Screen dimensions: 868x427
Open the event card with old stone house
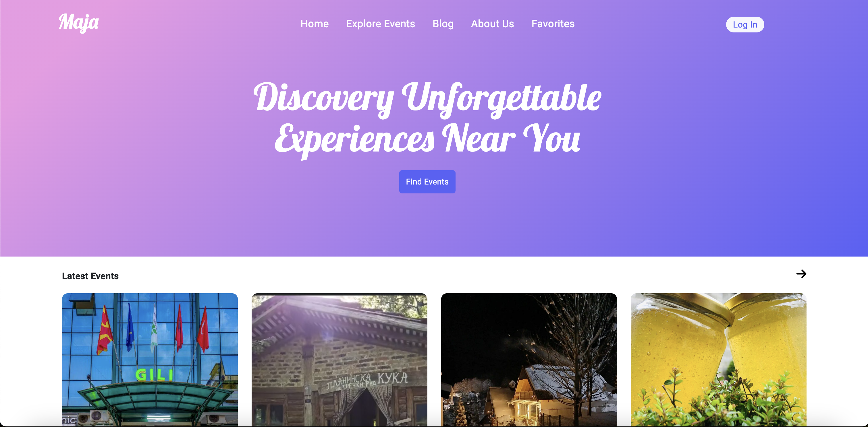[339, 360]
